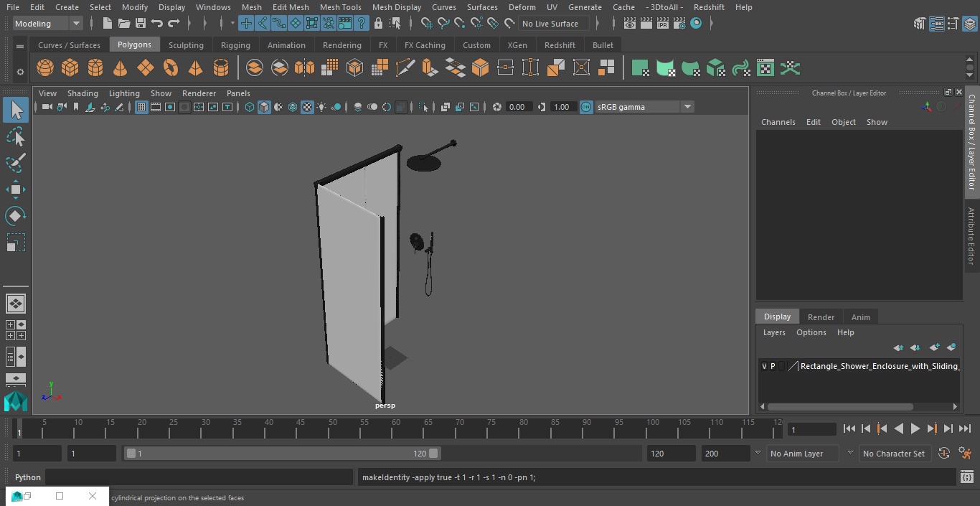This screenshot has height=506, width=980.
Task: Click the checker UV editor shelf icon
Action: [x=765, y=68]
